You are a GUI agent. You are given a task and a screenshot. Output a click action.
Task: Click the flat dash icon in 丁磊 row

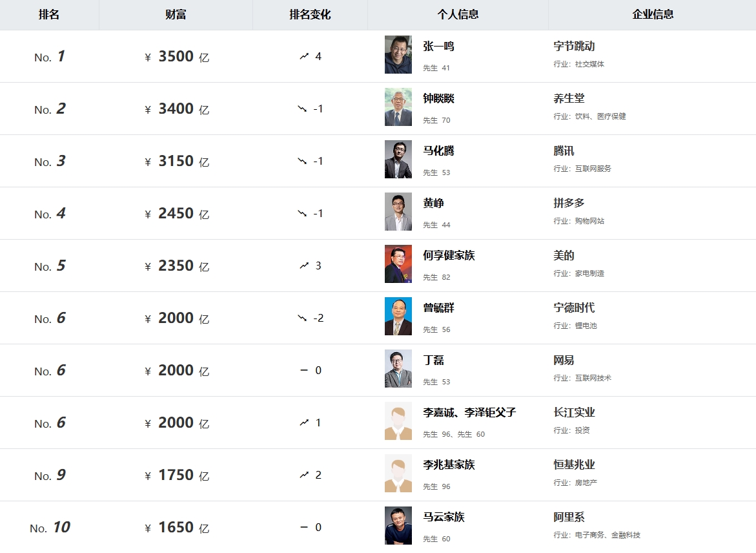pos(303,370)
